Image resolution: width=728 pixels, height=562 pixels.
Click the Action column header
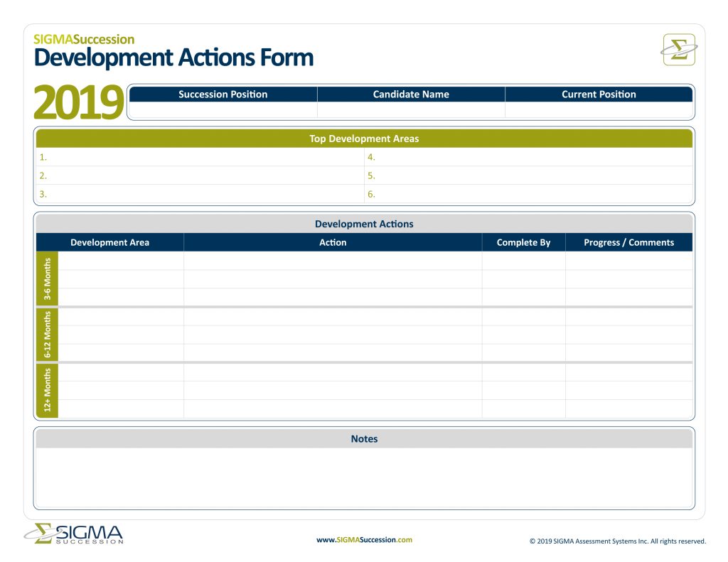(333, 242)
